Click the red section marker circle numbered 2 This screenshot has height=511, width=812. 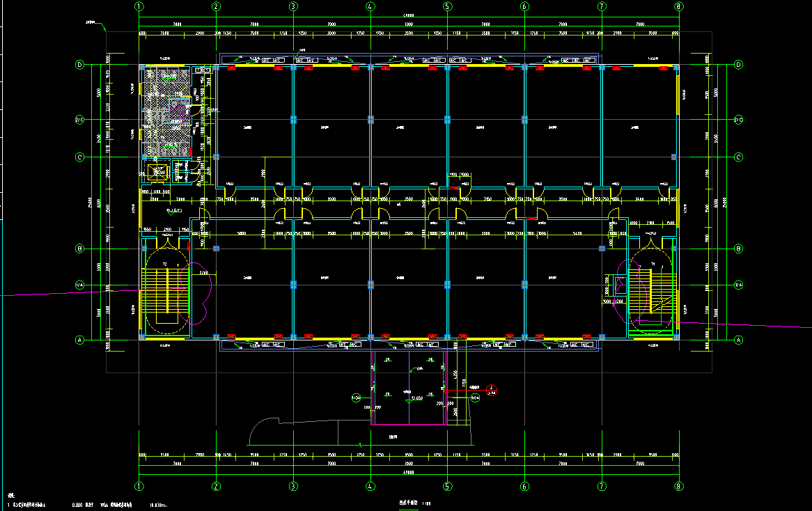click(491, 388)
